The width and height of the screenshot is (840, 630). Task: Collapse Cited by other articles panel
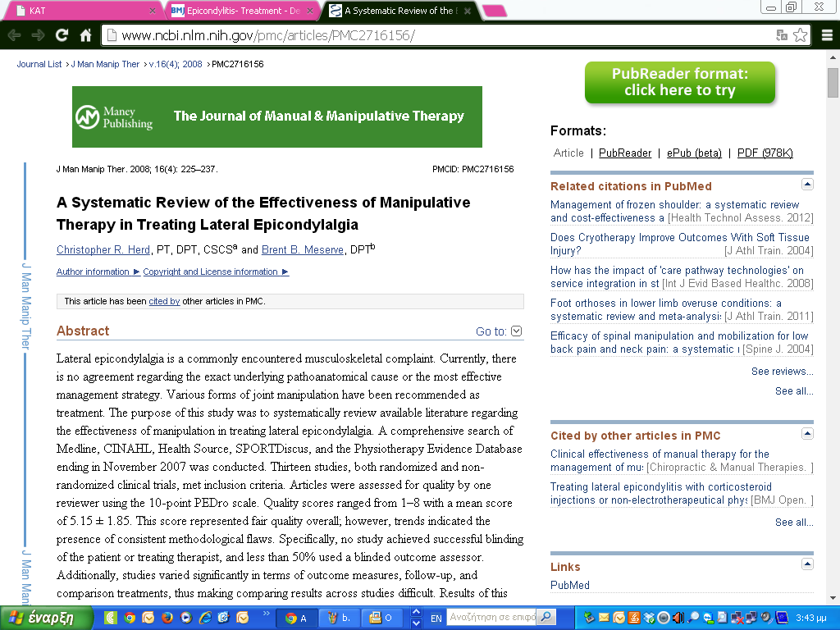pos(807,433)
